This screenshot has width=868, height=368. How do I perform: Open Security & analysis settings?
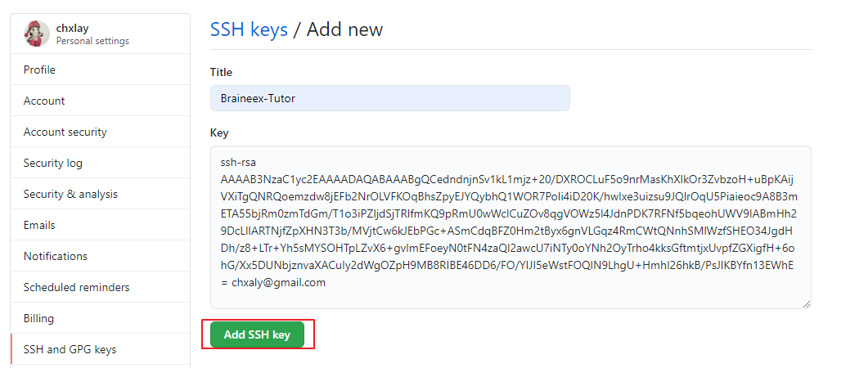[x=70, y=195]
